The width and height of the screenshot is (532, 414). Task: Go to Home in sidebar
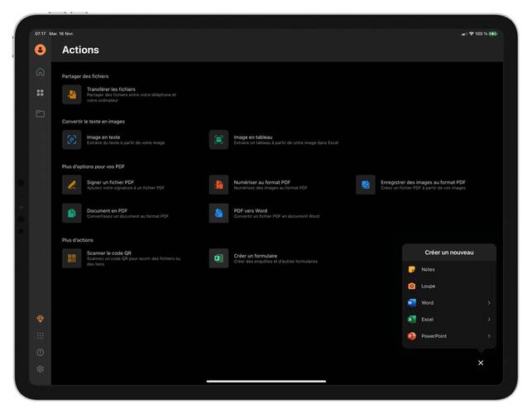[40, 72]
